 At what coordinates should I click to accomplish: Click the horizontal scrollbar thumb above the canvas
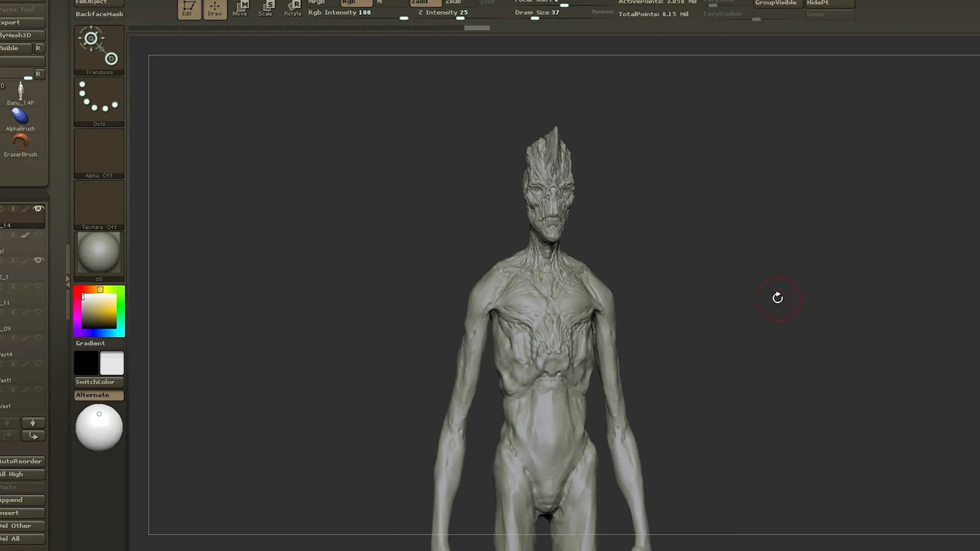coord(477,28)
